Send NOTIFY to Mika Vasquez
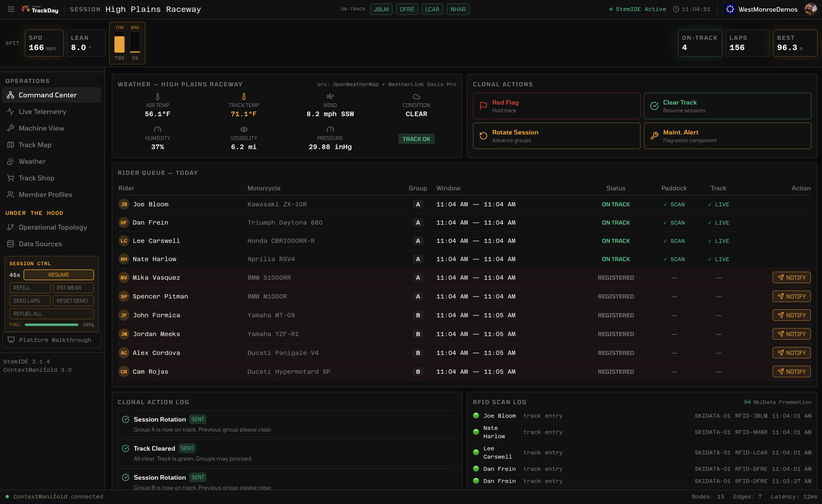 792,277
